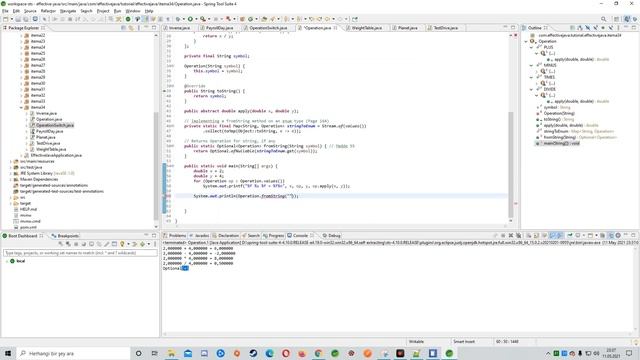Collapse the PLUS node in Outline
This screenshot has height=360, width=640.
pyautogui.click(x=531, y=47)
